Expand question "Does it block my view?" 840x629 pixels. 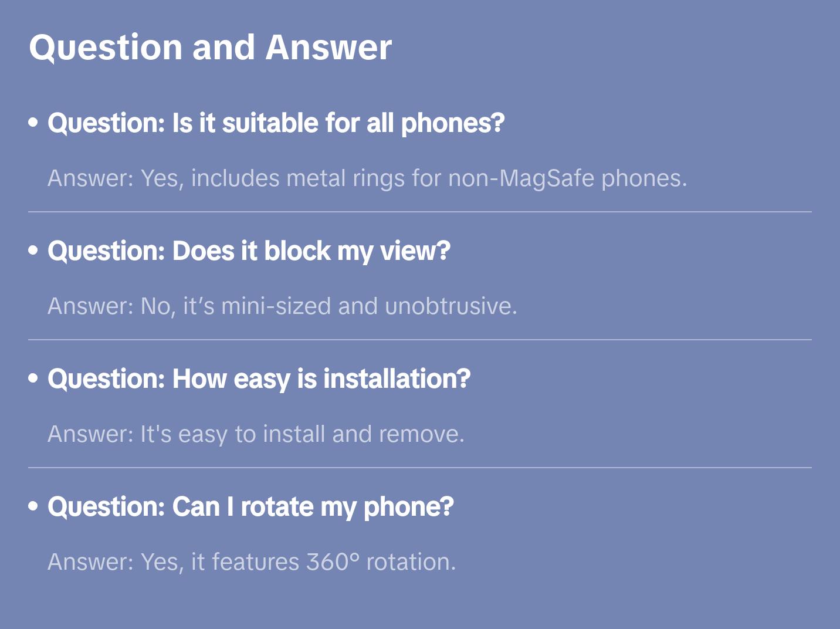point(249,251)
